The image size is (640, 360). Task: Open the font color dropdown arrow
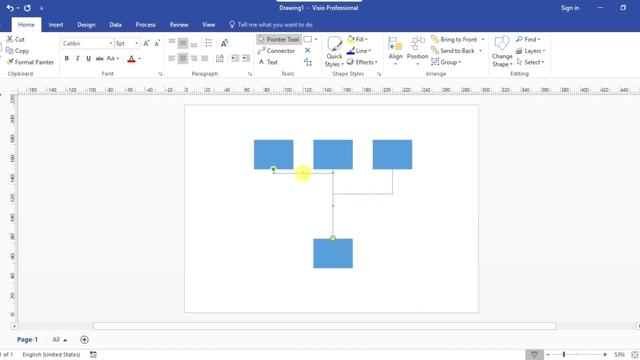point(140,59)
